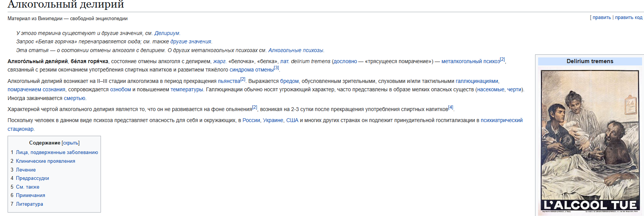Open the 'России' country link
Screen dimensions: 644x216
coord(251,121)
